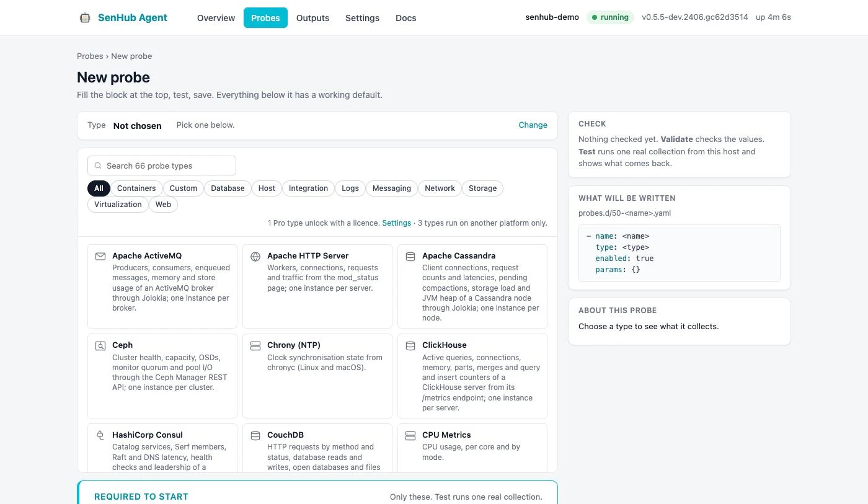The height and width of the screenshot is (504, 868).
Task: Choose the Apache Cassandra probe title
Action: point(459,256)
